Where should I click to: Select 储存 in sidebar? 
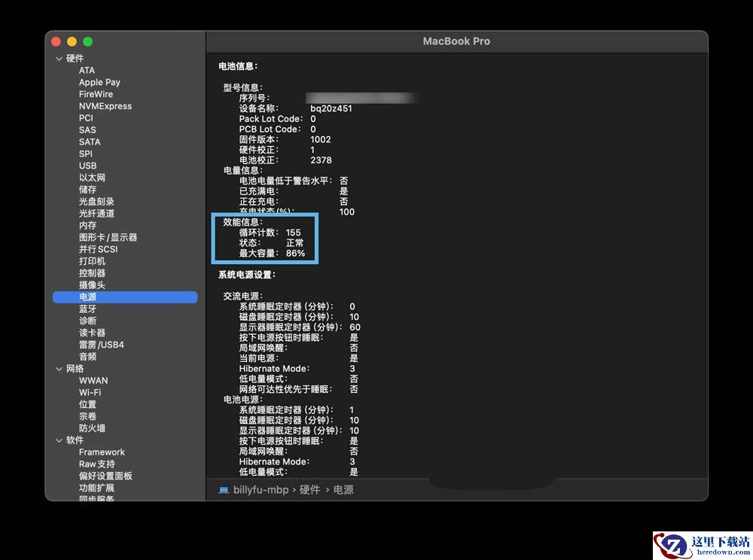pos(87,190)
